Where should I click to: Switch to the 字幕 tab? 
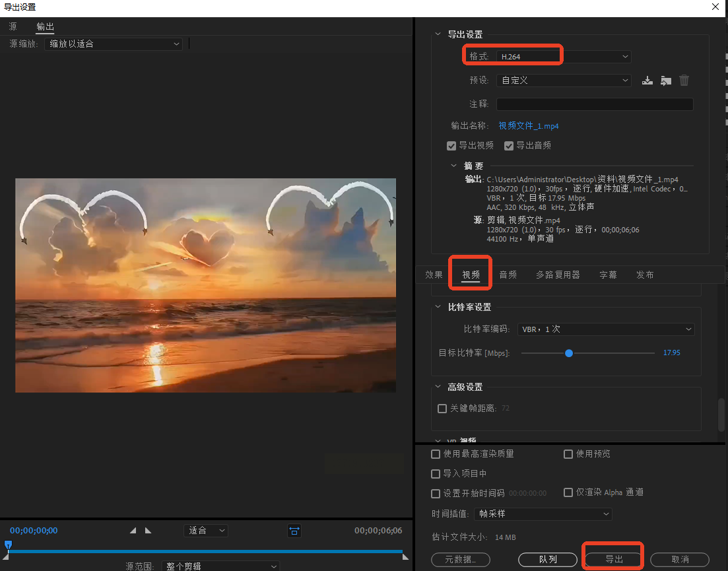coord(608,275)
